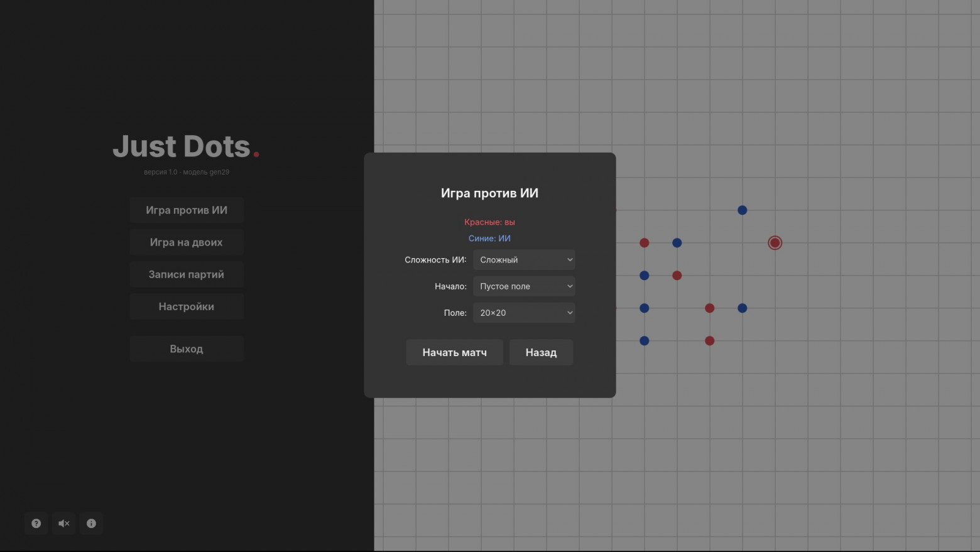
Task: Open the Сложность ИИ dropdown
Action: tap(524, 259)
